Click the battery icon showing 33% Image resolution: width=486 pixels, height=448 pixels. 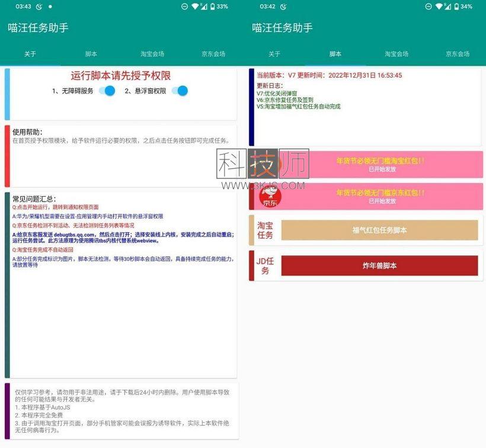tap(212, 7)
